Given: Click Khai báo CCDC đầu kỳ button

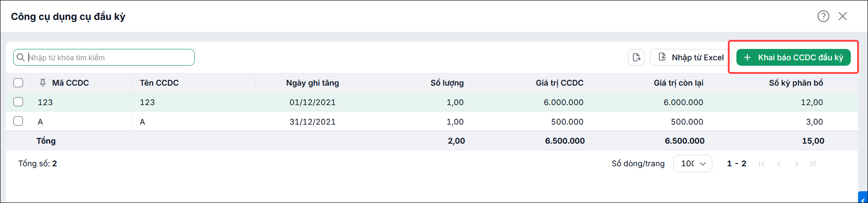Looking at the screenshot, I should click(794, 58).
